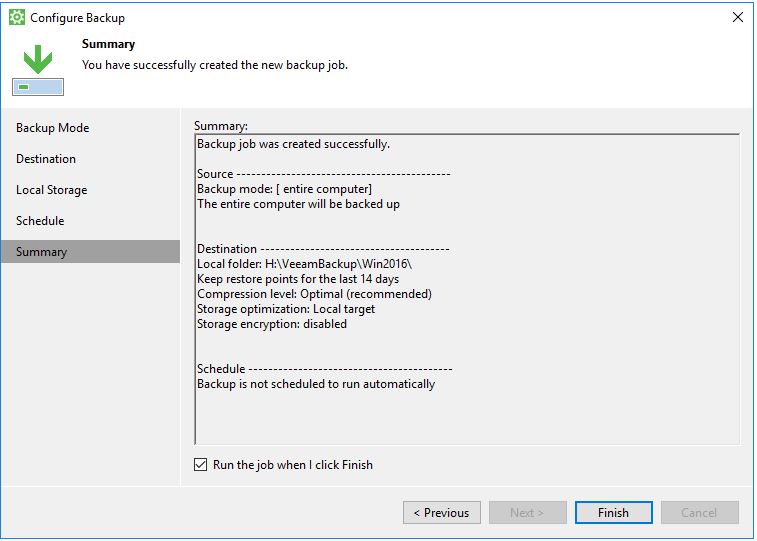Click the Veeam gear icon in title bar
This screenshot has height=541, width=757.
[x=17, y=17]
